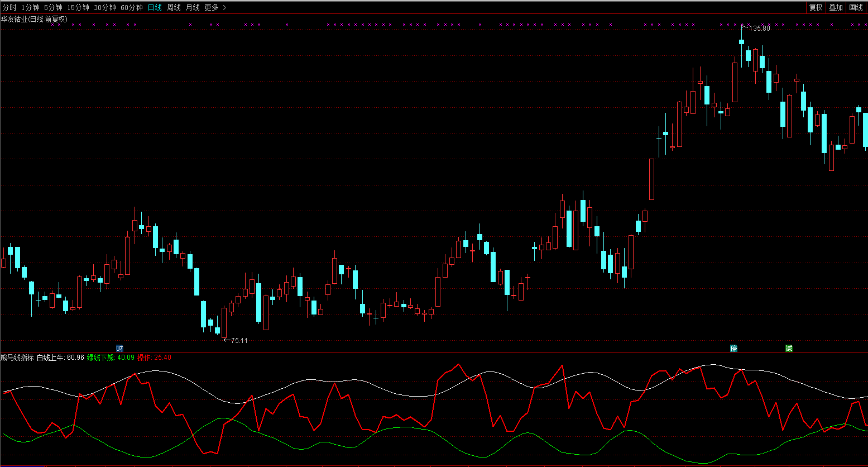Click the 减 shareholding reduction marker icon
The width and height of the screenshot is (868, 467).
pos(789,348)
